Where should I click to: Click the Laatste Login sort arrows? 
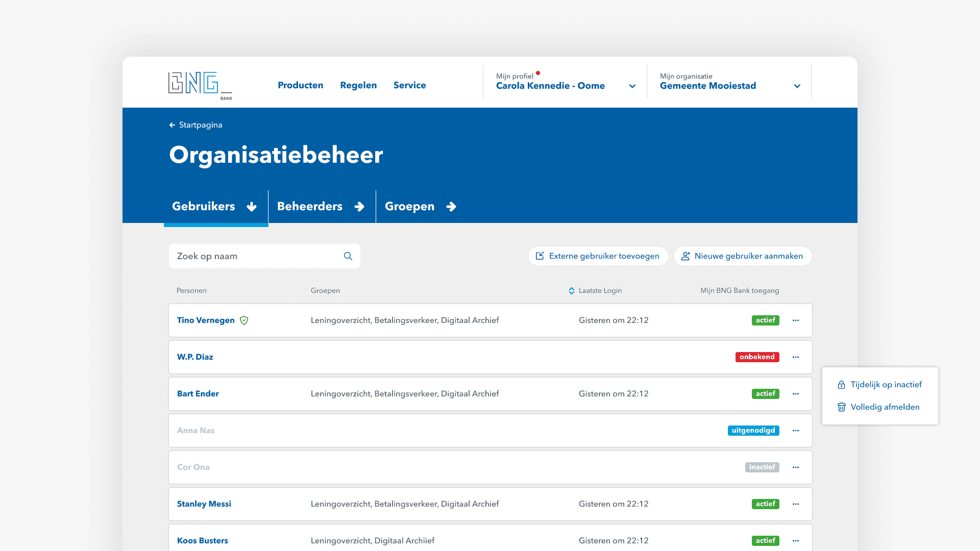(572, 291)
